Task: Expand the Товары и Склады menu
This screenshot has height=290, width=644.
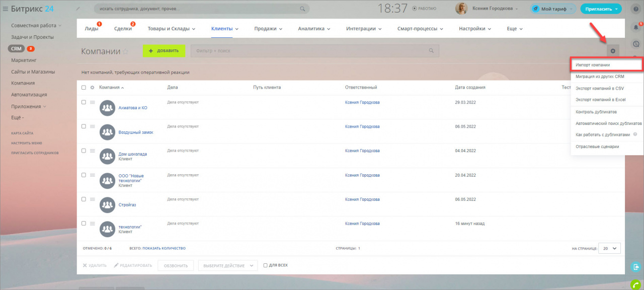Action: (171, 29)
